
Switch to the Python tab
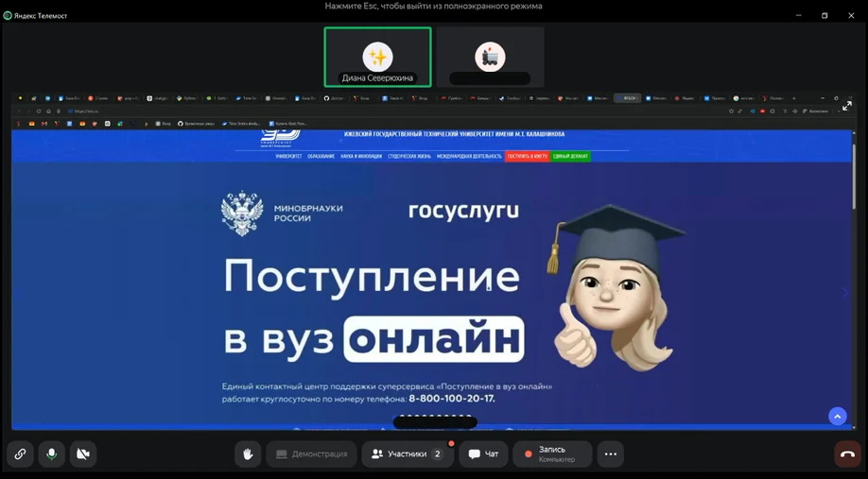click(187, 98)
